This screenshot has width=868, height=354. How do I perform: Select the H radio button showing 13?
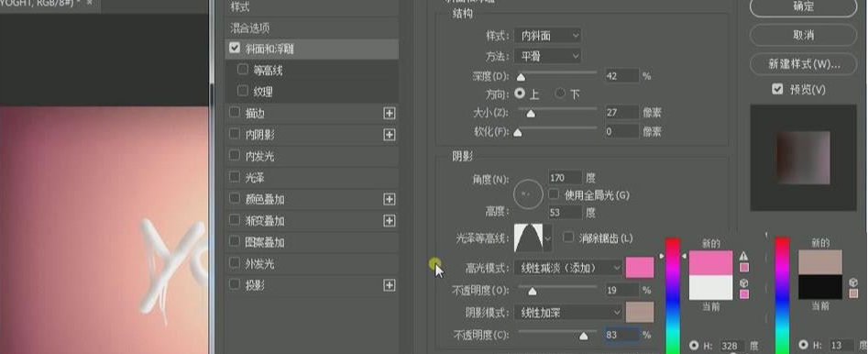803,345
